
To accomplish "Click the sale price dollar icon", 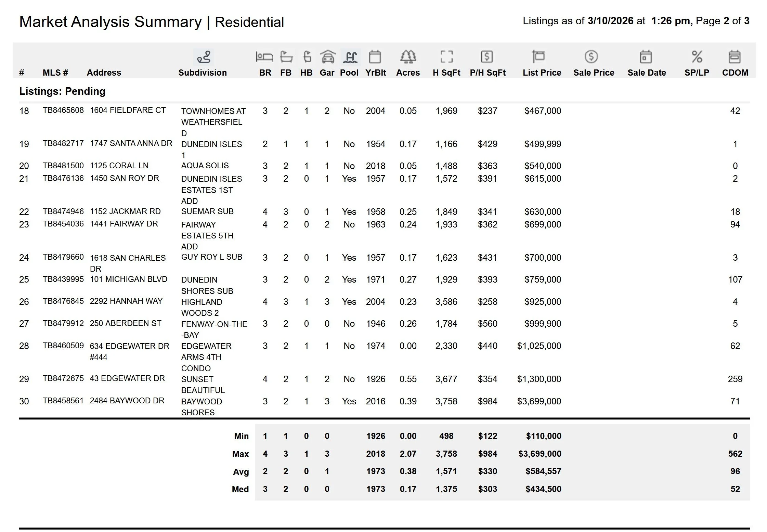I will point(591,57).
